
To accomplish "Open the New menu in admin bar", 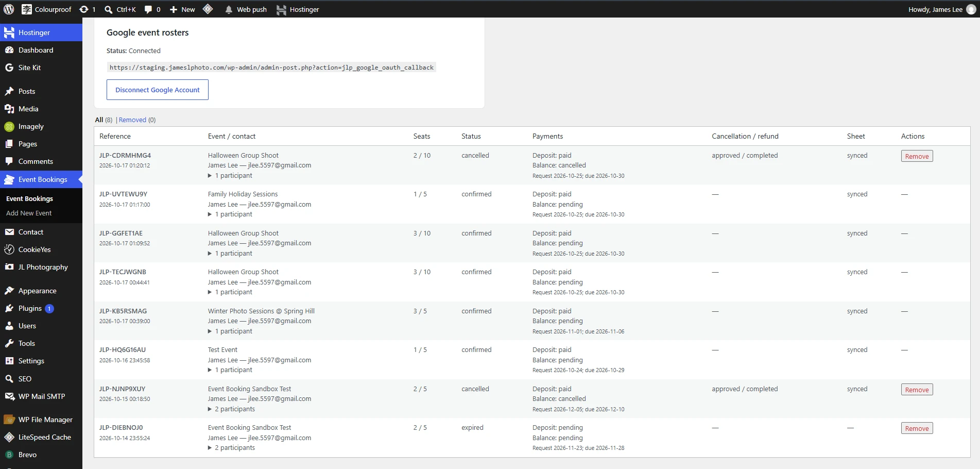I will [182, 9].
